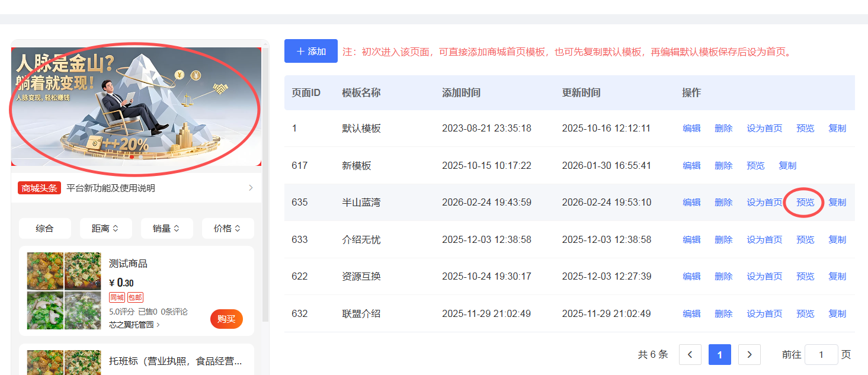Copy the 资源互换 template

point(837,276)
